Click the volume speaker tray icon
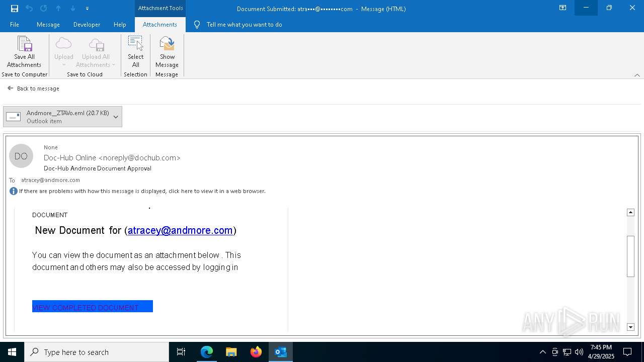The height and width of the screenshot is (362, 644). pos(579,352)
